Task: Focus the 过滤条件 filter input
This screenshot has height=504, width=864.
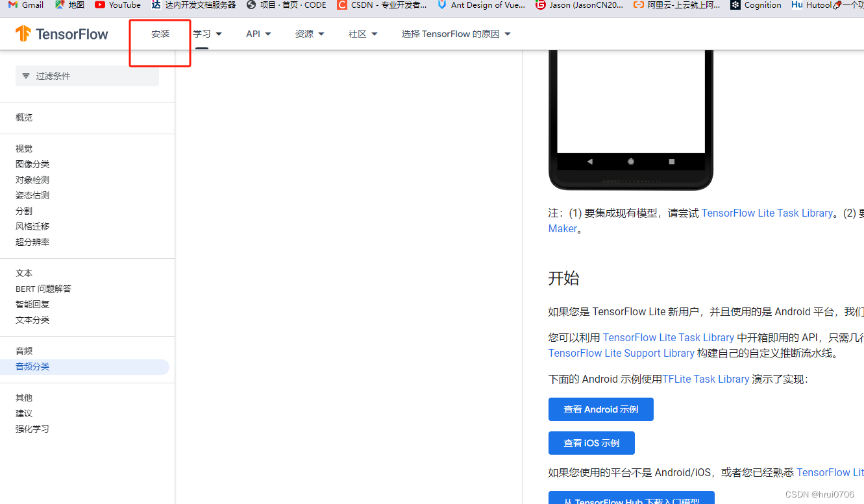Action: pyautogui.click(x=87, y=76)
